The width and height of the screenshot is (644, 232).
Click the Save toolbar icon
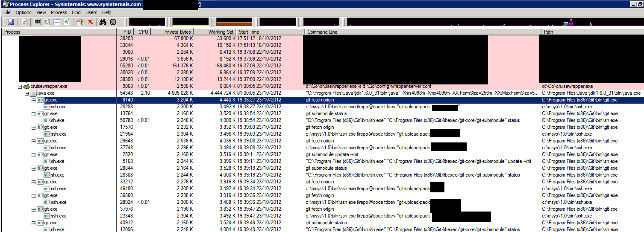coord(10,22)
